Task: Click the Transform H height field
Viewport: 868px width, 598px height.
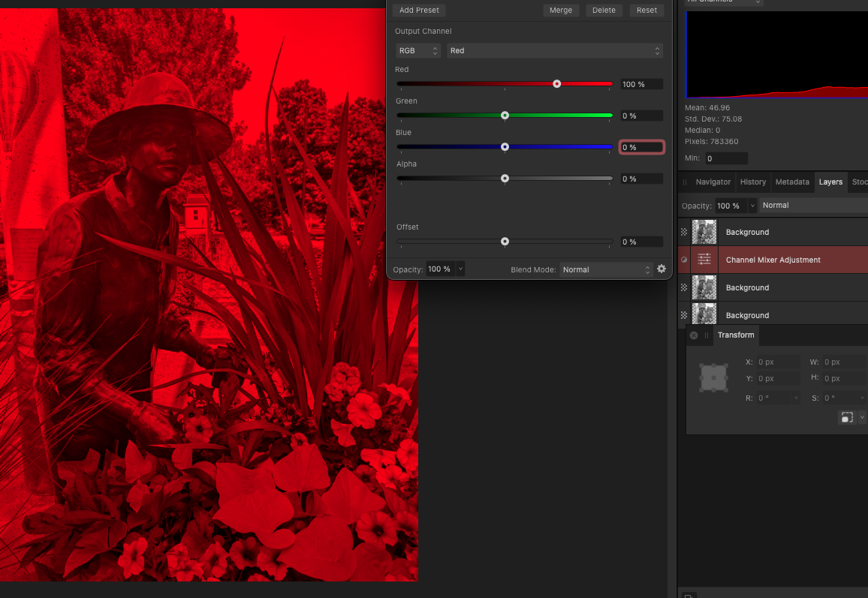Action: pos(844,378)
